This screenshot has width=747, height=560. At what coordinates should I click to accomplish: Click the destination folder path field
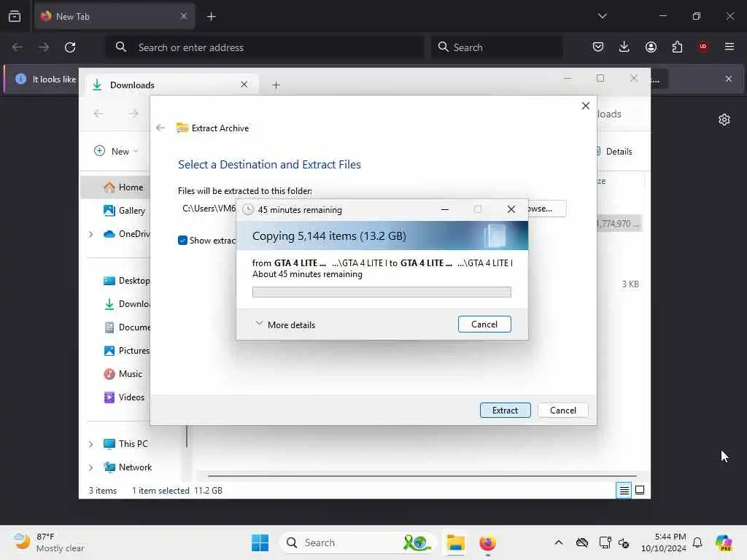click(x=208, y=209)
